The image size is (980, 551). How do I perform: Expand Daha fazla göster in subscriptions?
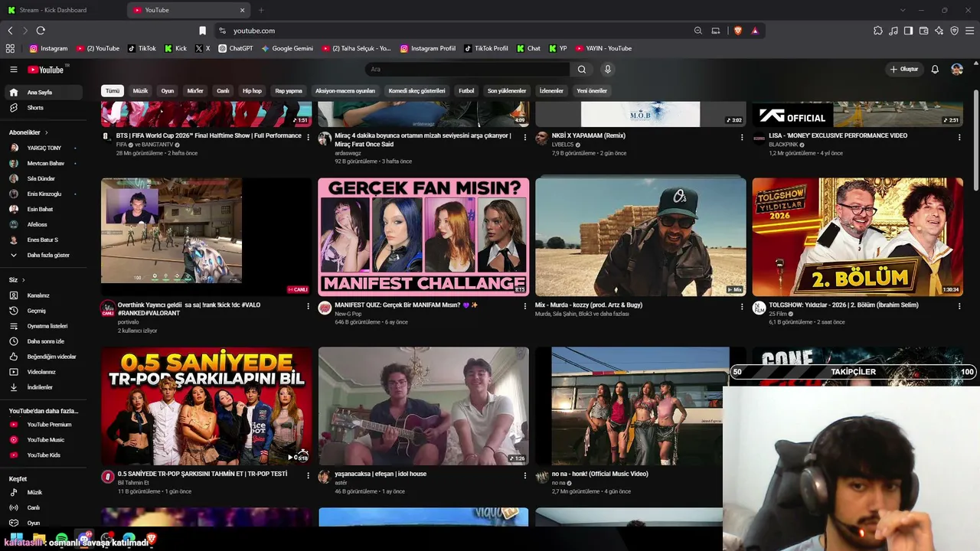point(44,255)
